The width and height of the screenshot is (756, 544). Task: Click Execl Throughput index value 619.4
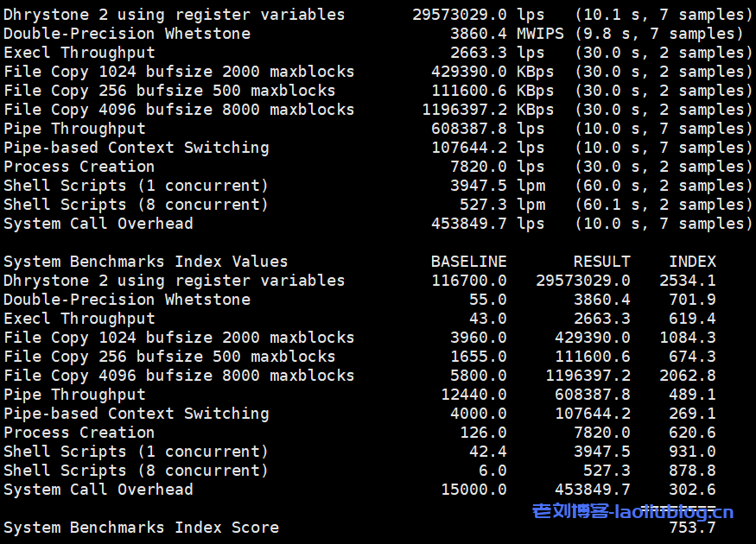pyautogui.click(x=692, y=319)
